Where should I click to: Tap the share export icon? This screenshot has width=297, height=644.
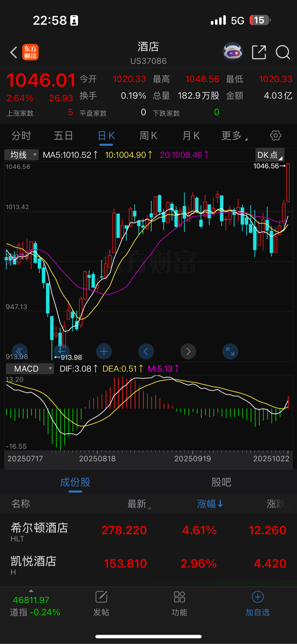[x=259, y=52]
